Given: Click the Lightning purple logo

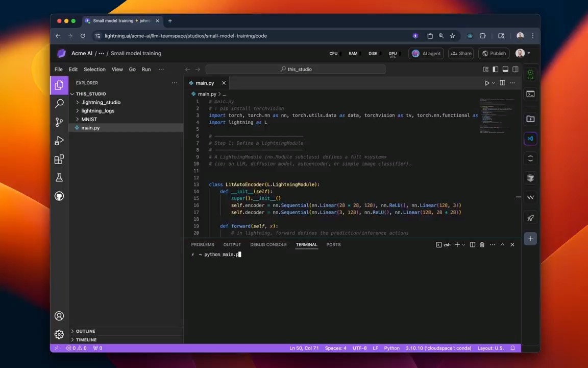Looking at the screenshot, I should click(61, 53).
